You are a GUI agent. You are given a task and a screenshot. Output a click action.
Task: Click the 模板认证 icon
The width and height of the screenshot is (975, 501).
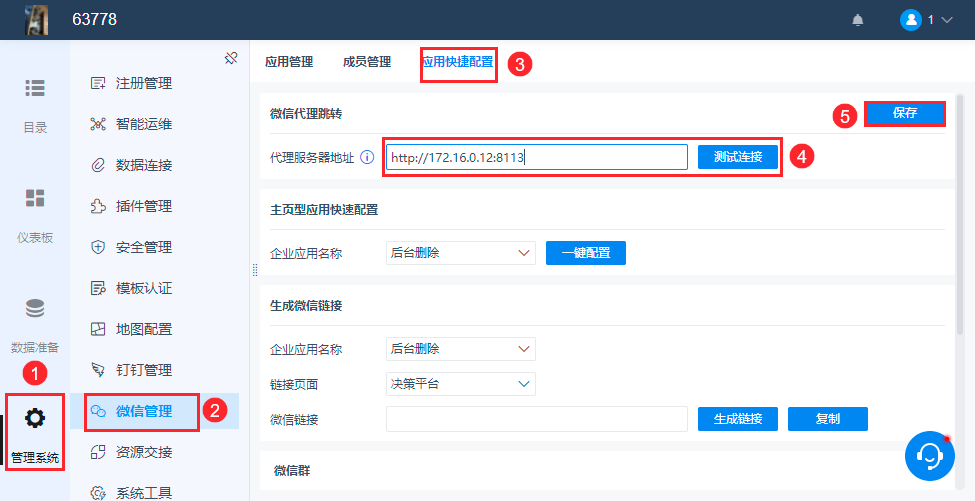coord(98,288)
